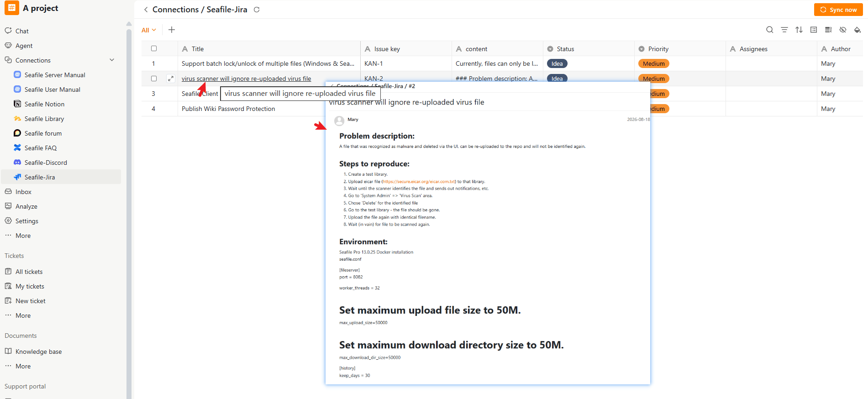Open the Priority column header menu

[x=680, y=49]
